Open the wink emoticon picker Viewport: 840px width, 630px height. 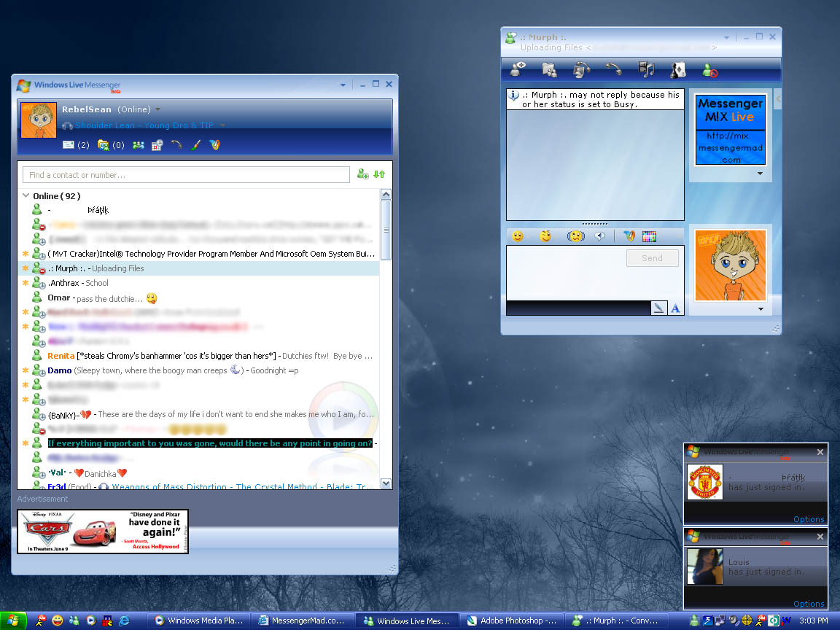point(545,236)
